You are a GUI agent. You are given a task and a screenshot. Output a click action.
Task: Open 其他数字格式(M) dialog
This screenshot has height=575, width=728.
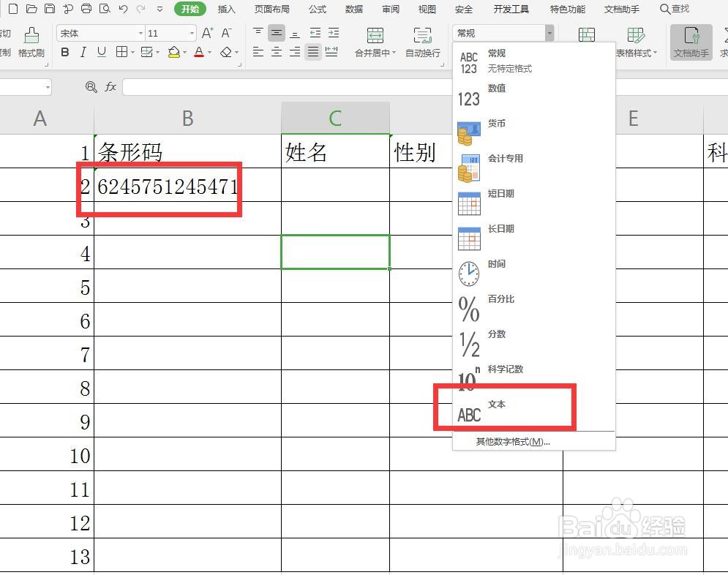(512, 441)
